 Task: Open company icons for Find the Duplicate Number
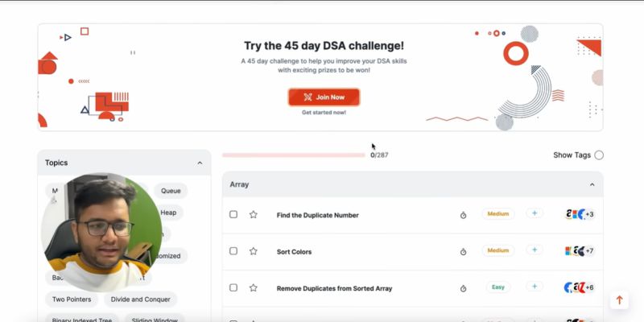click(580, 214)
